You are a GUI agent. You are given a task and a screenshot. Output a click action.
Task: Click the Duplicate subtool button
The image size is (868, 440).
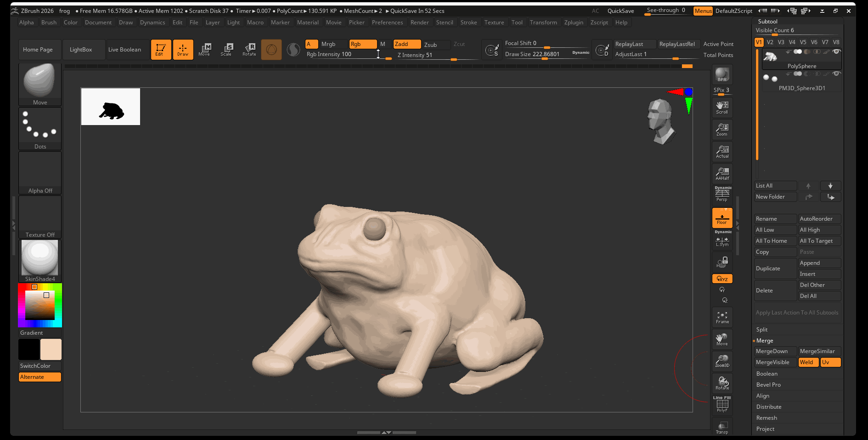pos(775,269)
